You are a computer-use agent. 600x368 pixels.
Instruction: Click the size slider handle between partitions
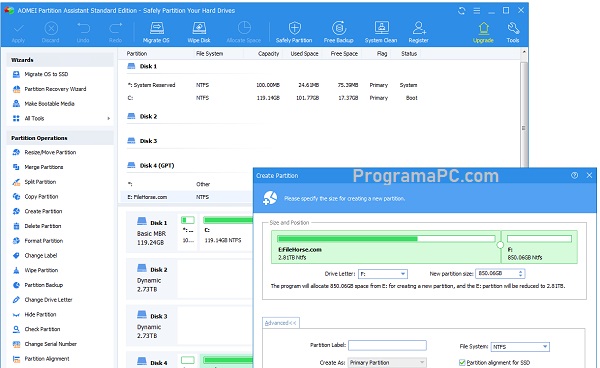point(500,245)
